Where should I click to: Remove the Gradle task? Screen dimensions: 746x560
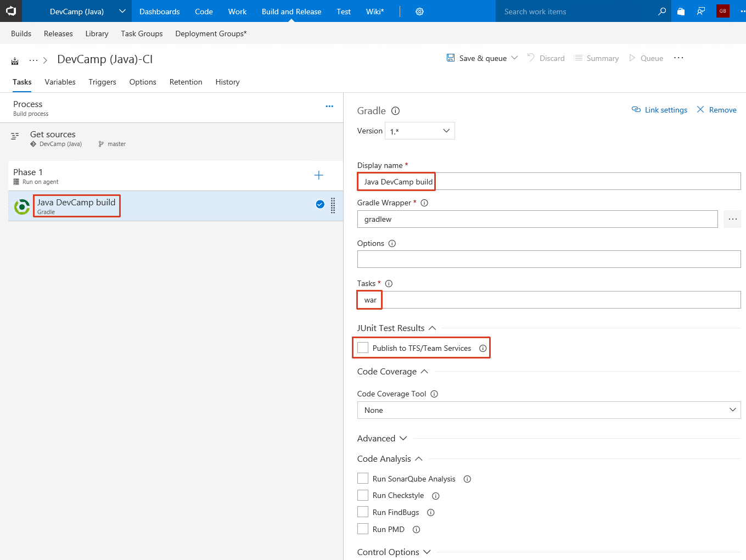tap(716, 110)
